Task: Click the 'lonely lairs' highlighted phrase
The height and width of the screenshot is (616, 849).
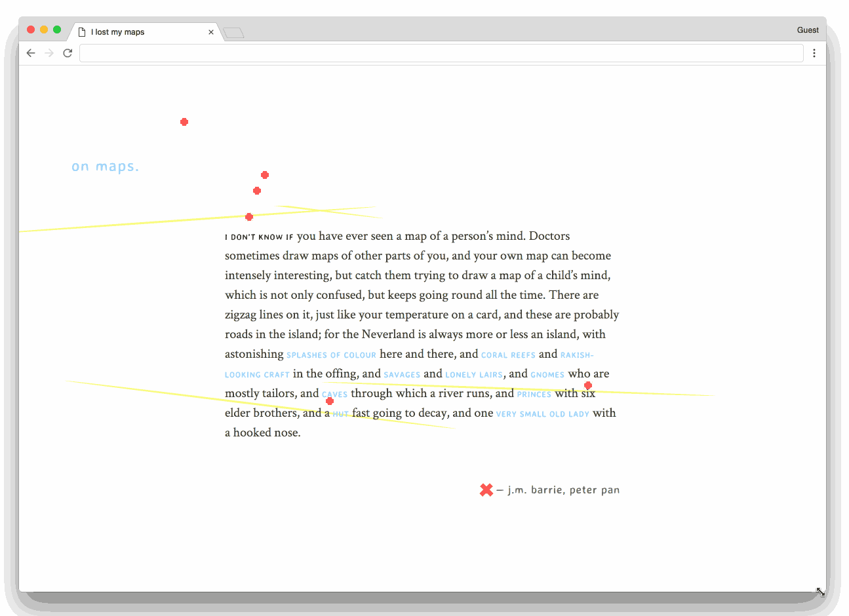Action: pyautogui.click(x=474, y=375)
